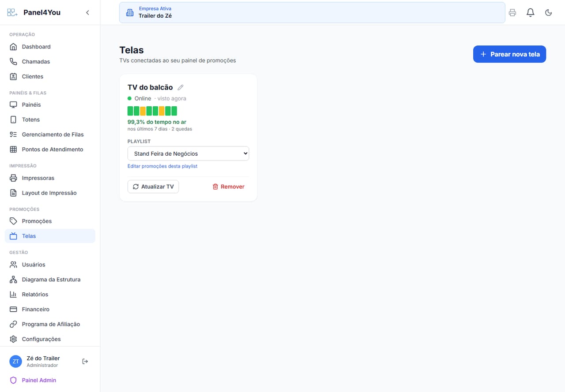Open the printer icon in top bar
Image resolution: width=565 pixels, height=392 pixels.
point(512,12)
